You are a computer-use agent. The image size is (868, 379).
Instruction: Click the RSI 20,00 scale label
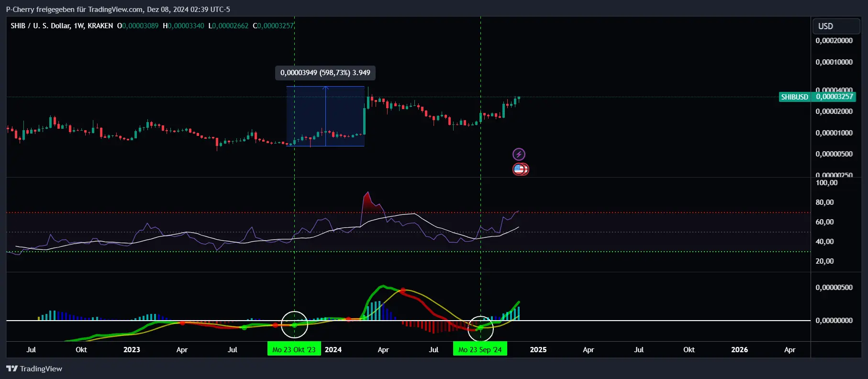[825, 261]
